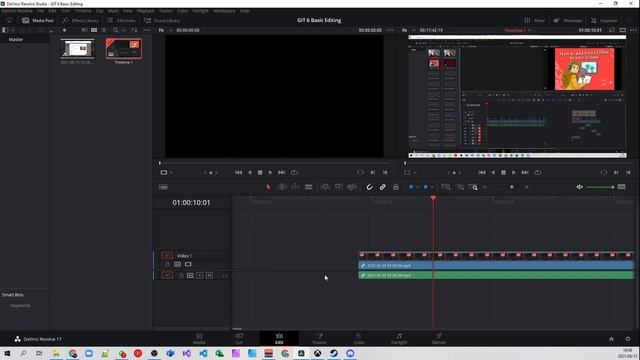Switch to the Fusion page tab

point(319,339)
